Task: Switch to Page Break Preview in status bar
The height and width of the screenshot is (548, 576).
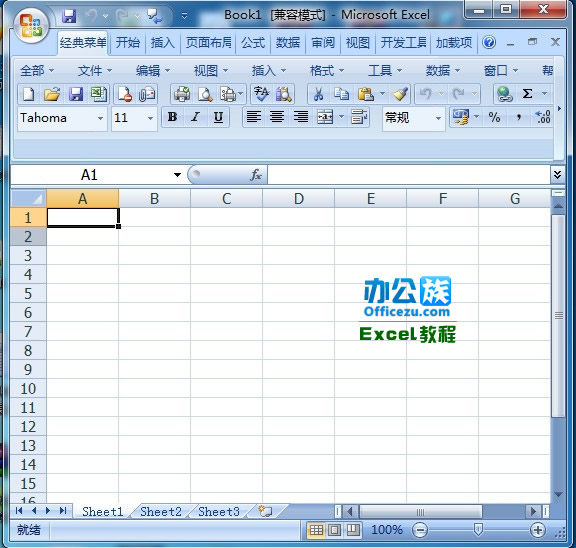Action: pos(353,530)
